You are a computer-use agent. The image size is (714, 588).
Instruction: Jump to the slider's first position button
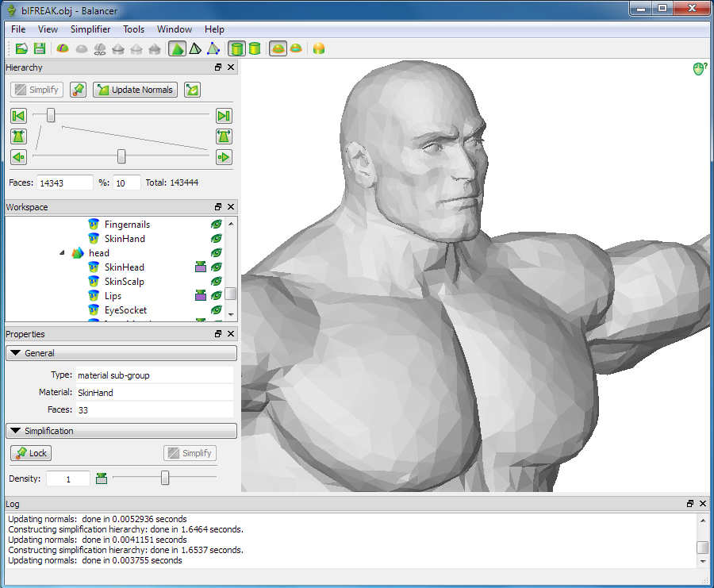tap(18, 116)
